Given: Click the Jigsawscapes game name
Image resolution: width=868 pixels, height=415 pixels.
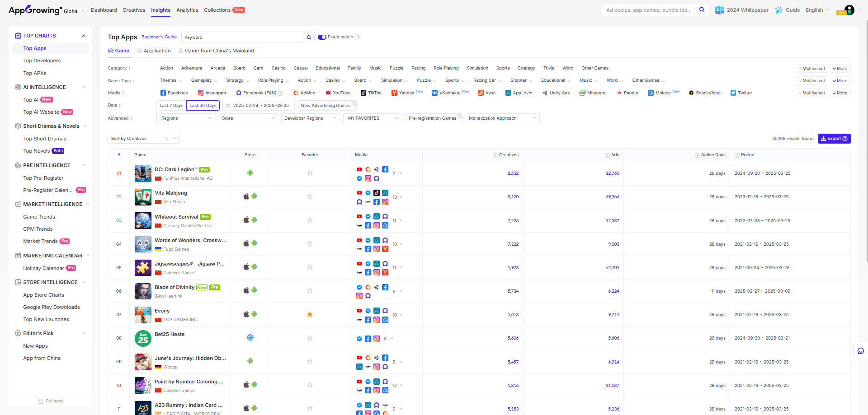Looking at the screenshot, I should click(x=190, y=264).
